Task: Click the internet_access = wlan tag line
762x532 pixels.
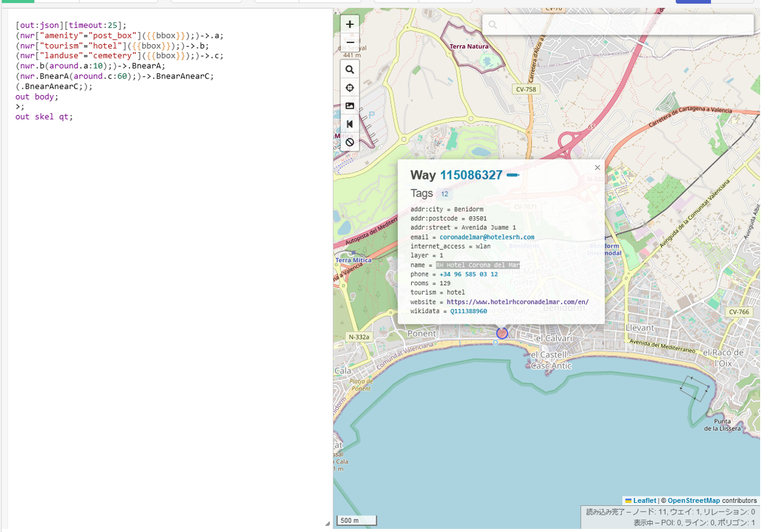Action: pos(450,246)
